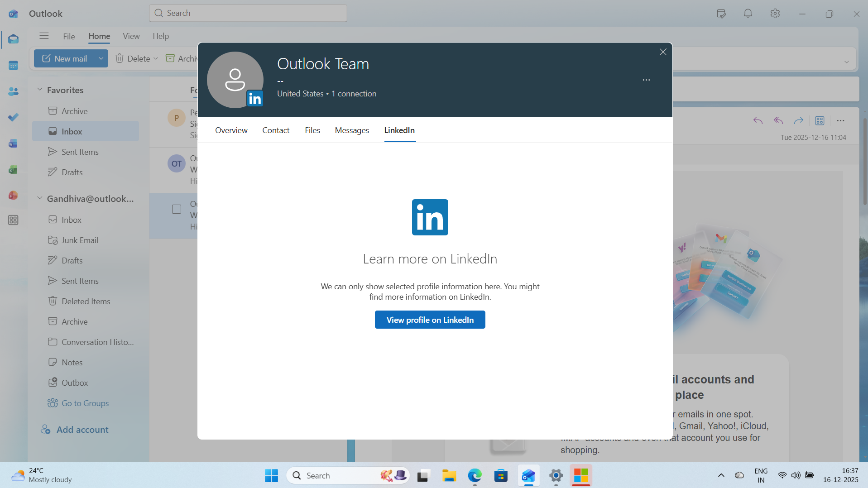Click the New mail button
The image size is (868, 488).
tap(64, 58)
